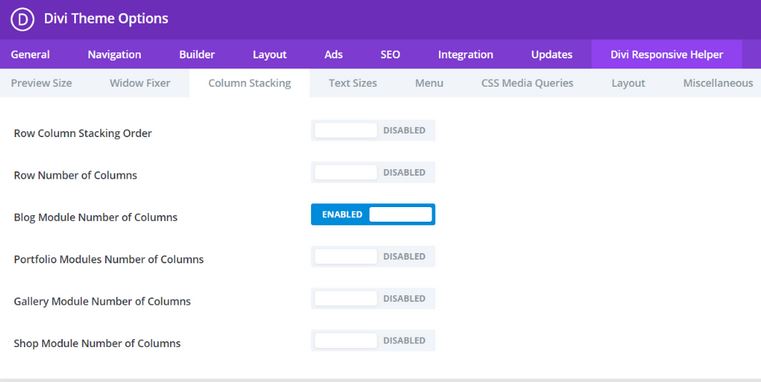Click the Portfolio Modules Number of Columns label
Viewport: 761px width, 382px height.
pyautogui.click(x=109, y=259)
